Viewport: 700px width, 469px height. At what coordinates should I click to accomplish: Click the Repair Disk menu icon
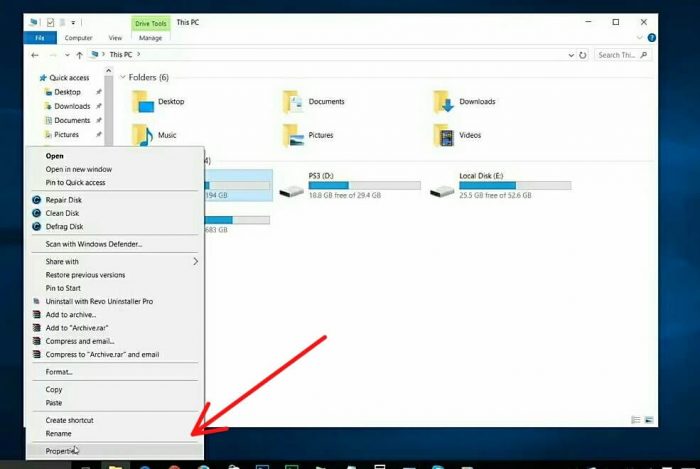click(37, 200)
